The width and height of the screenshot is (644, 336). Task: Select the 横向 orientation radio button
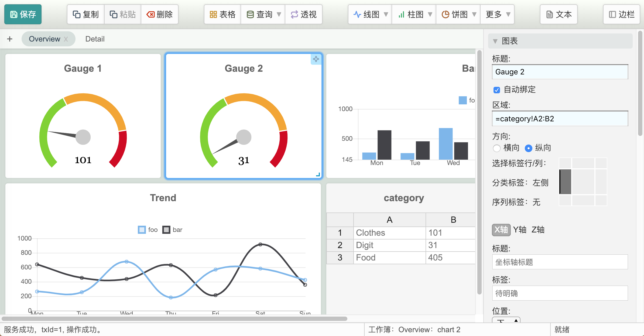(x=497, y=148)
